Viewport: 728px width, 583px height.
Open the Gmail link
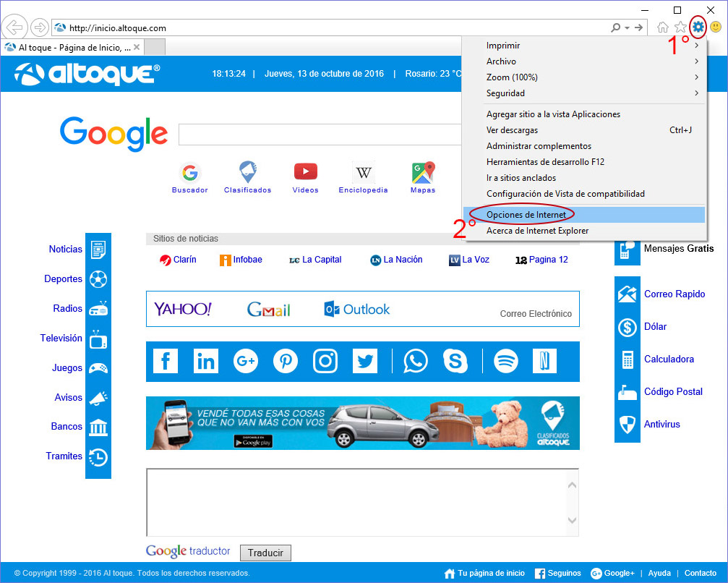click(x=269, y=310)
